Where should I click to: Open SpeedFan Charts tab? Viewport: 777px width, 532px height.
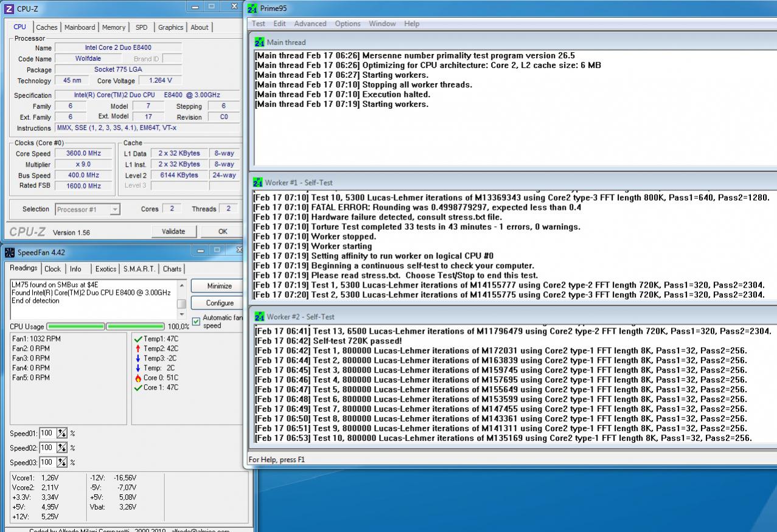tap(172, 269)
